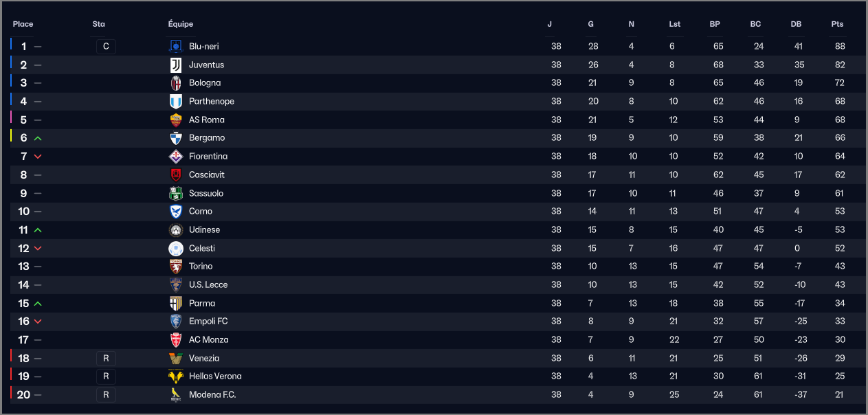Click the Fiorentina club logo
The height and width of the screenshot is (415, 868).
click(x=176, y=157)
